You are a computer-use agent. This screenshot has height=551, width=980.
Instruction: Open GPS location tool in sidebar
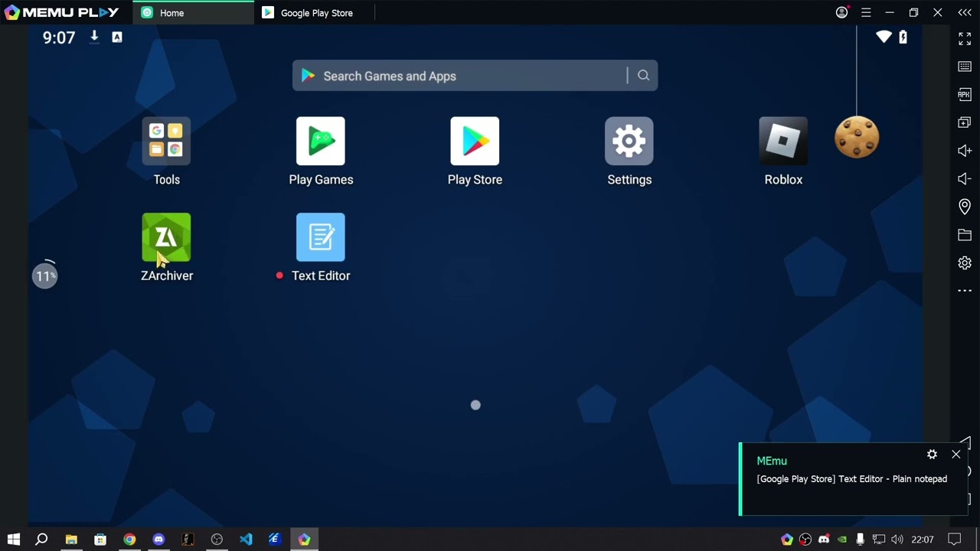[965, 207]
